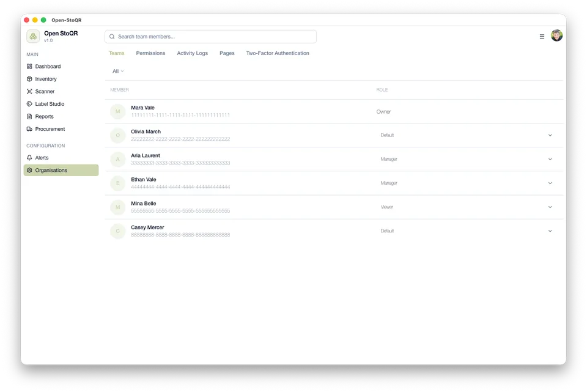
Task: Expand role chevron for Ethan Vale
Action: (x=550, y=183)
